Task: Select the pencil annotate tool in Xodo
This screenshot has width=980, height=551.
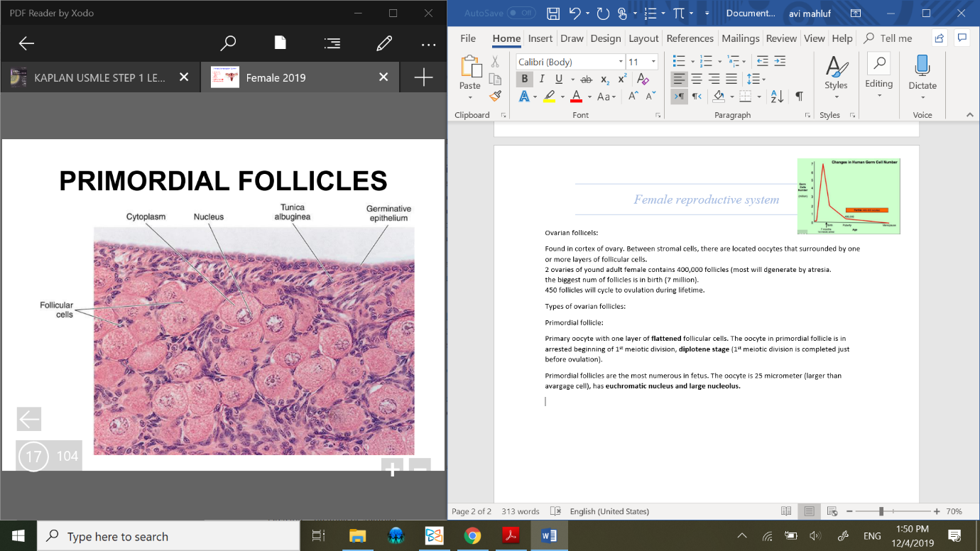Action: coord(384,43)
